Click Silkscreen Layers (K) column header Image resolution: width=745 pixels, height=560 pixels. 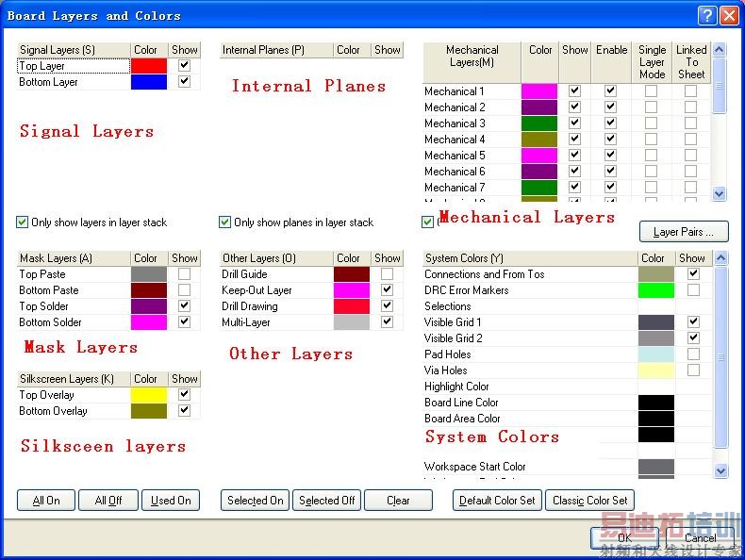[x=74, y=379]
